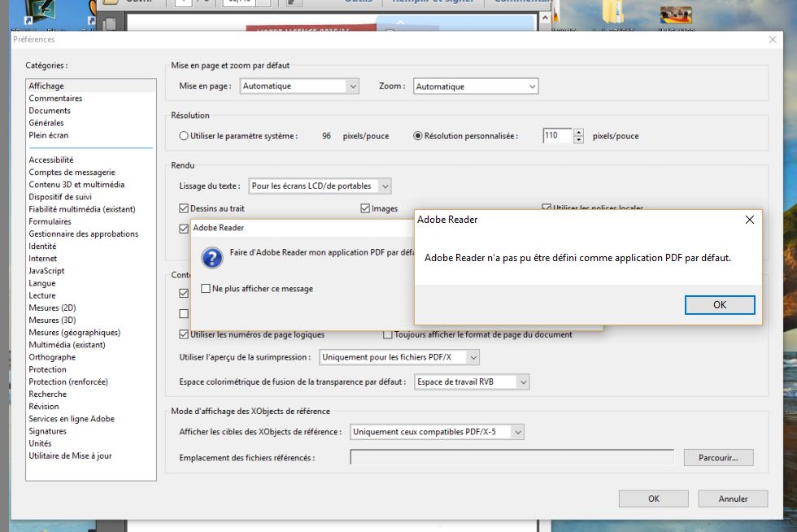Select 'Résolution personnalisée' radio button

click(418, 136)
